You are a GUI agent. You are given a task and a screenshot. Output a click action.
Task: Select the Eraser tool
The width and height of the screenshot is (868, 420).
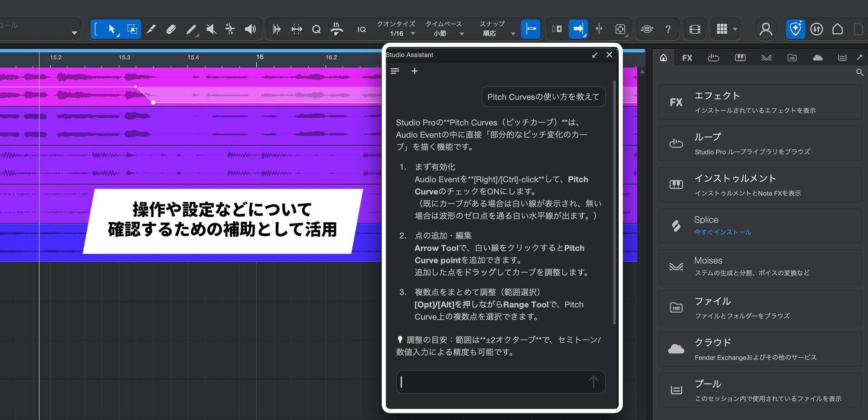coord(171,29)
